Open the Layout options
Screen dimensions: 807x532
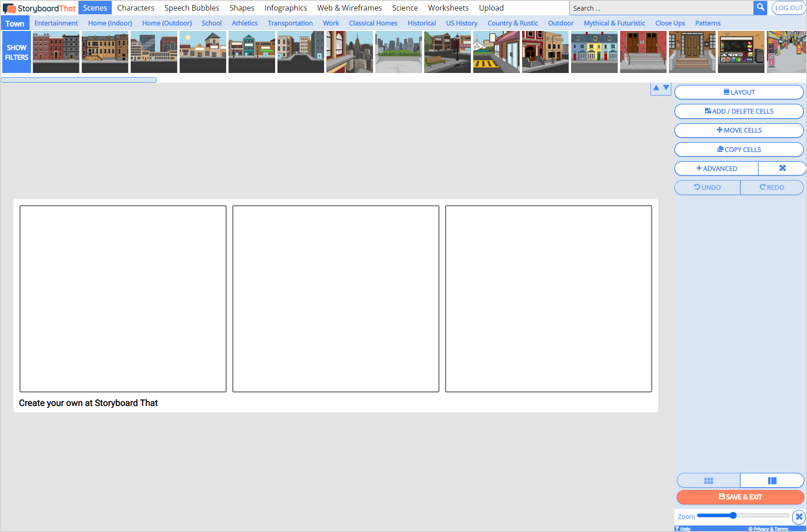pyautogui.click(x=739, y=92)
